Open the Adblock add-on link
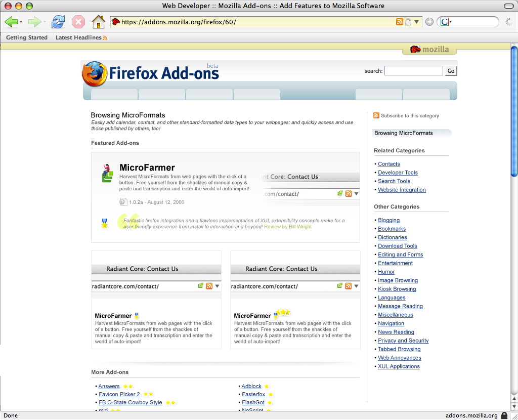The height and width of the screenshot is (420, 518). coord(251,386)
